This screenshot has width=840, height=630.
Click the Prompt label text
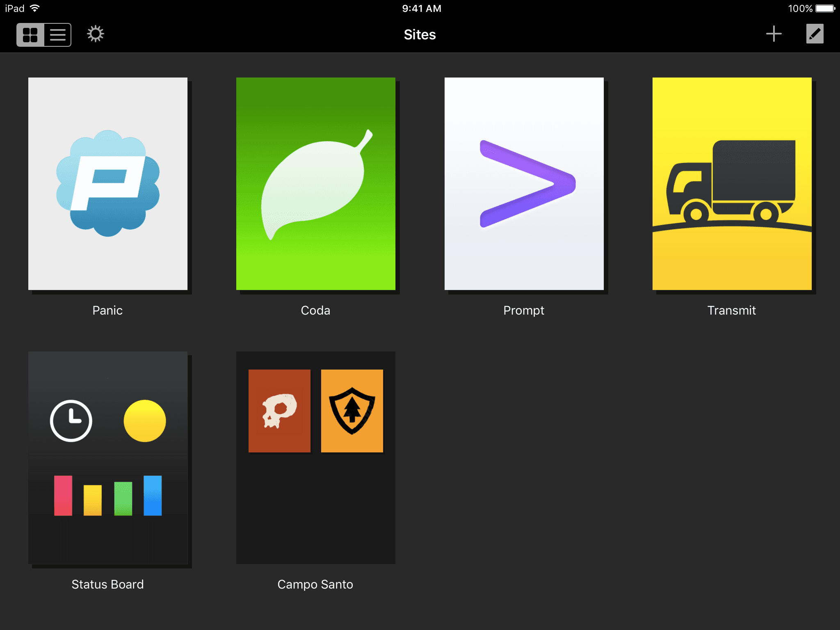pos(524,310)
